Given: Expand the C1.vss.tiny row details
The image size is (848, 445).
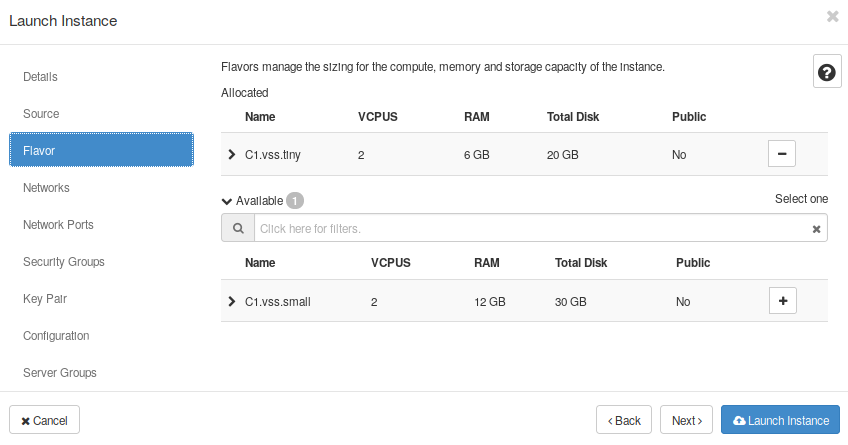Looking at the screenshot, I should coord(232,155).
